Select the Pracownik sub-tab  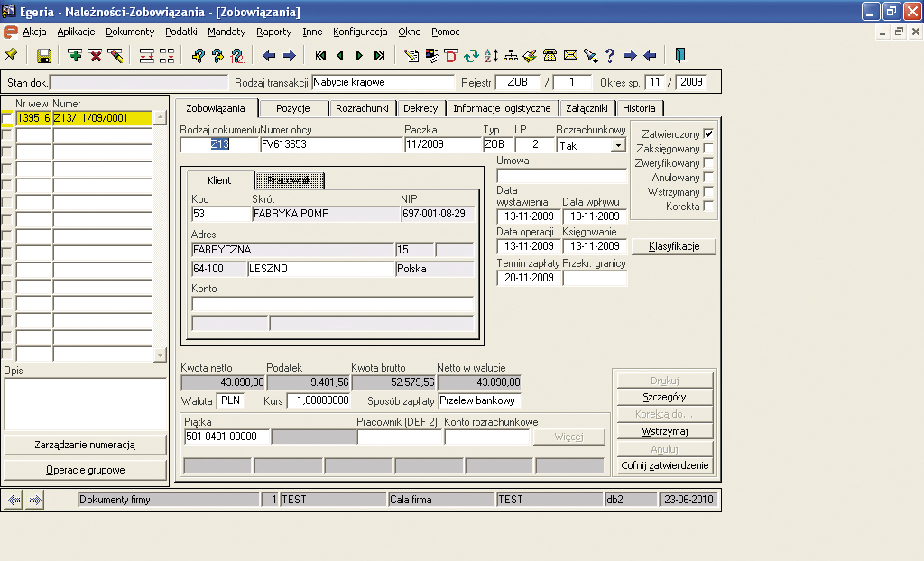[x=290, y=180]
